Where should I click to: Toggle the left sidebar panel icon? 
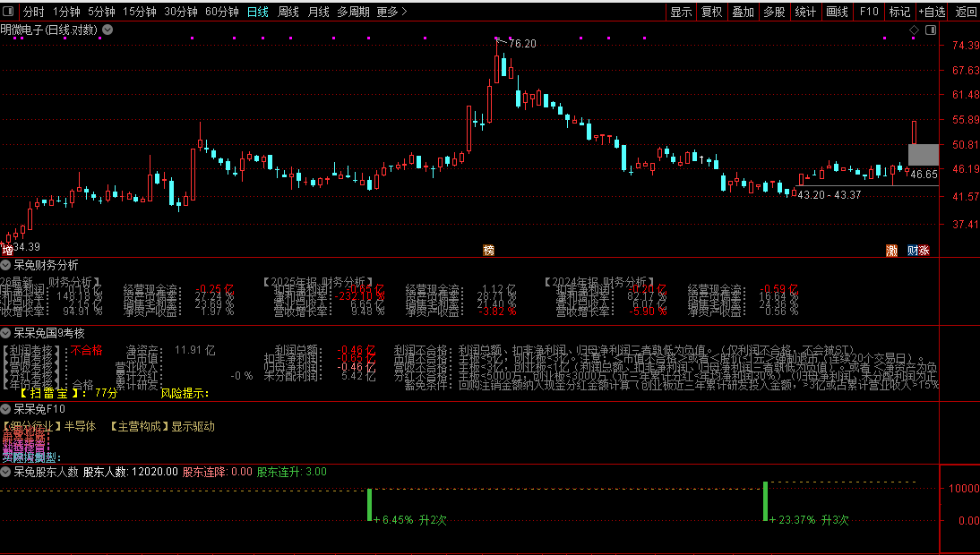tap(9, 12)
